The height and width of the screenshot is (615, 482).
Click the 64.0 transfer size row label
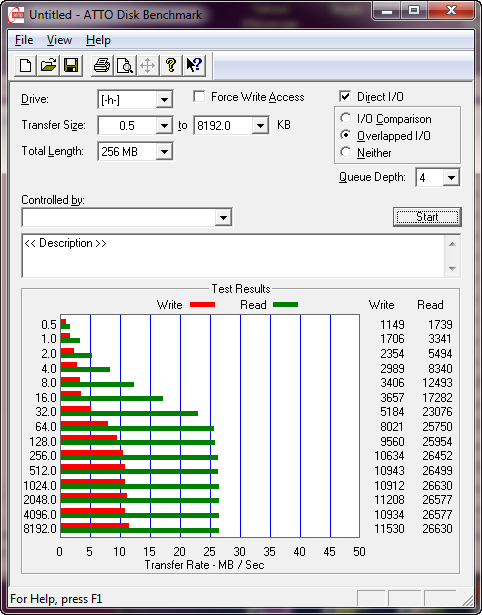tap(46, 426)
